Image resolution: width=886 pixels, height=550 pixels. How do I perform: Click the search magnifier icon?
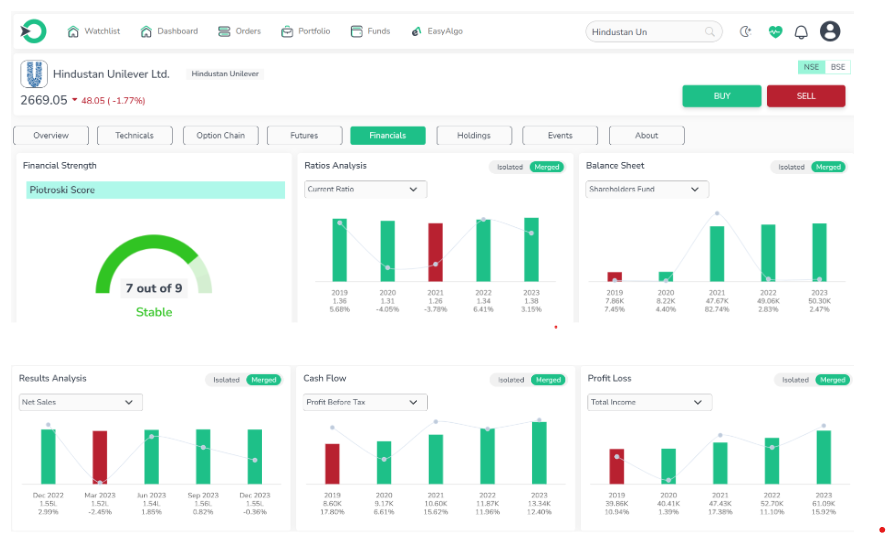coord(711,32)
